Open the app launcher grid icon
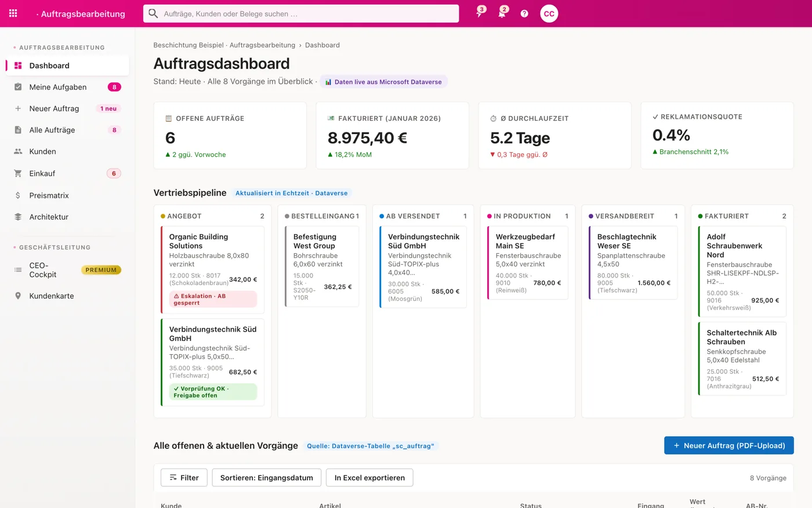This screenshot has width=812, height=508. click(13, 13)
